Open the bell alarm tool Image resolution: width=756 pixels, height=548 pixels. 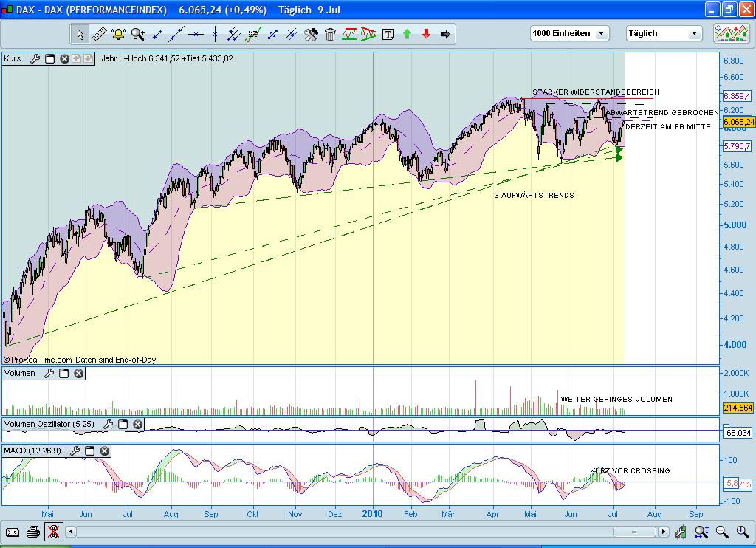coord(118,34)
